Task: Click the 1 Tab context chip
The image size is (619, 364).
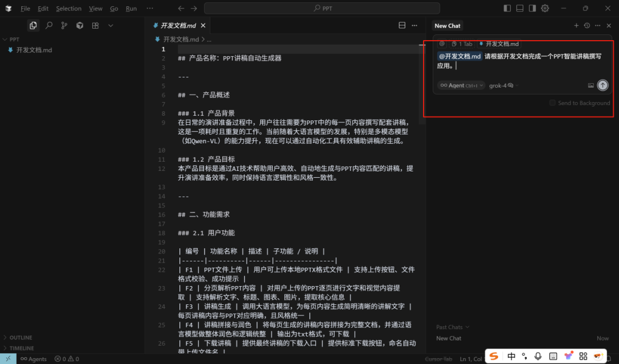Action: [x=462, y=44]
